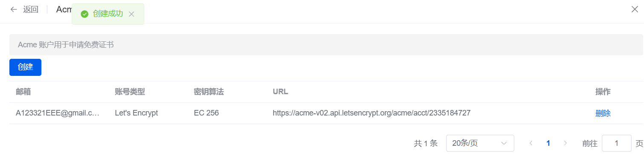Click the green success checkmark icon

(x=84, y=14)
